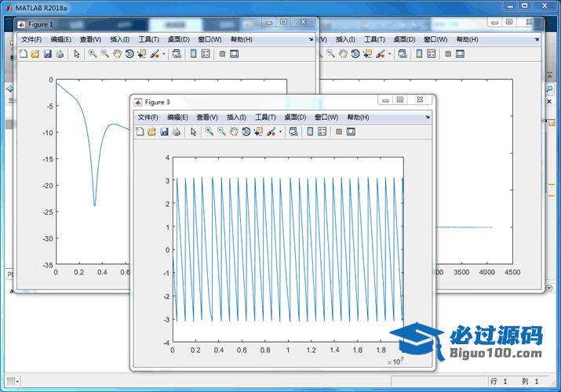Select Rotate 3D tool in Figure 3
The image size is (561, 392).
246,132
